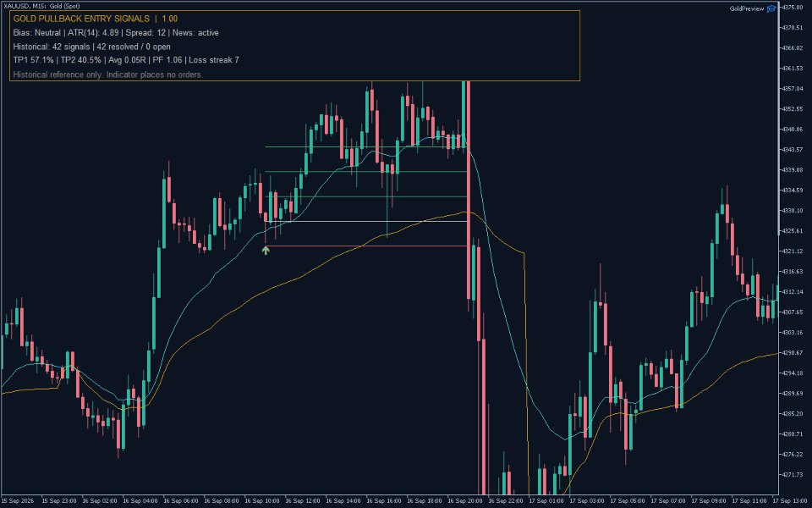Click the 16 Sep 10:00 time label

[x=261, y=501]
